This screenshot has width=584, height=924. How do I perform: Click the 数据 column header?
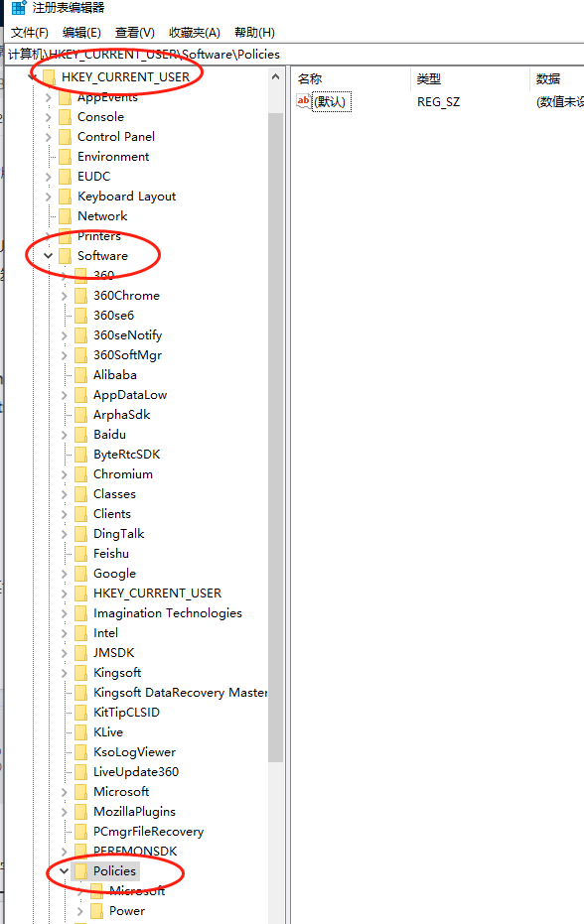pos(548,79)
